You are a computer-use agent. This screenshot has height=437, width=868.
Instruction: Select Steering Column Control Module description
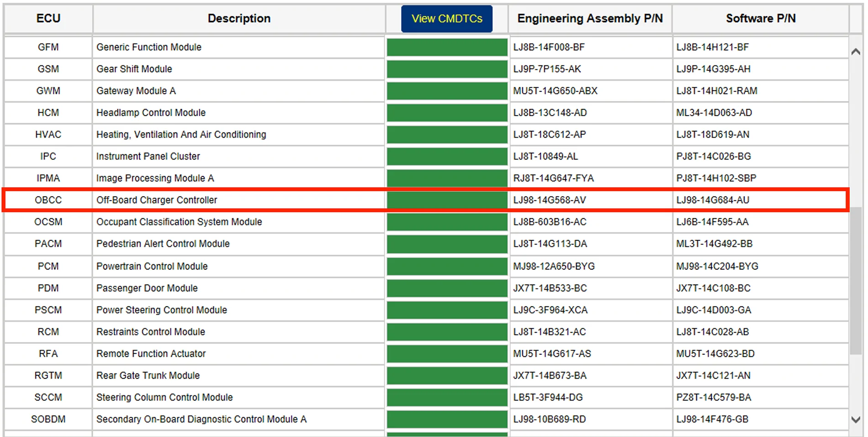tap(164, 397)
